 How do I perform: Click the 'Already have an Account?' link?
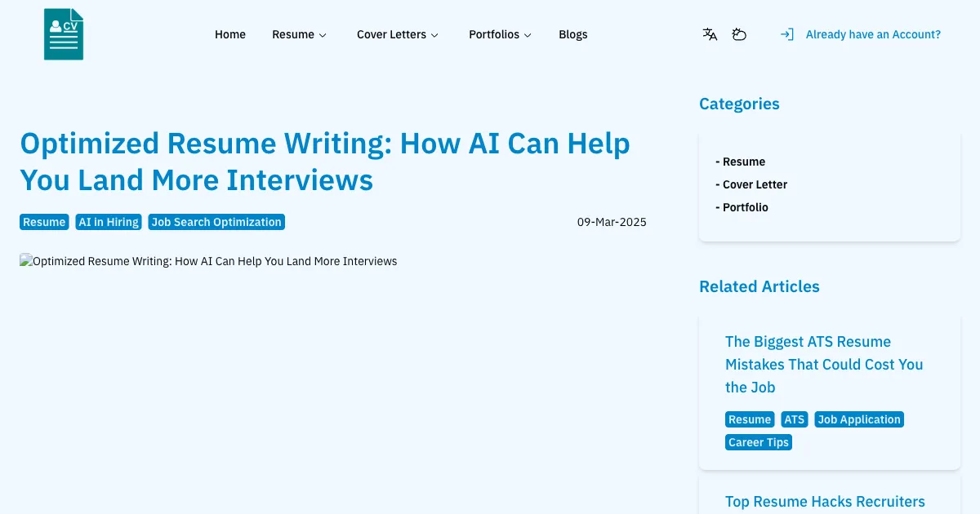tap(873, 34)
